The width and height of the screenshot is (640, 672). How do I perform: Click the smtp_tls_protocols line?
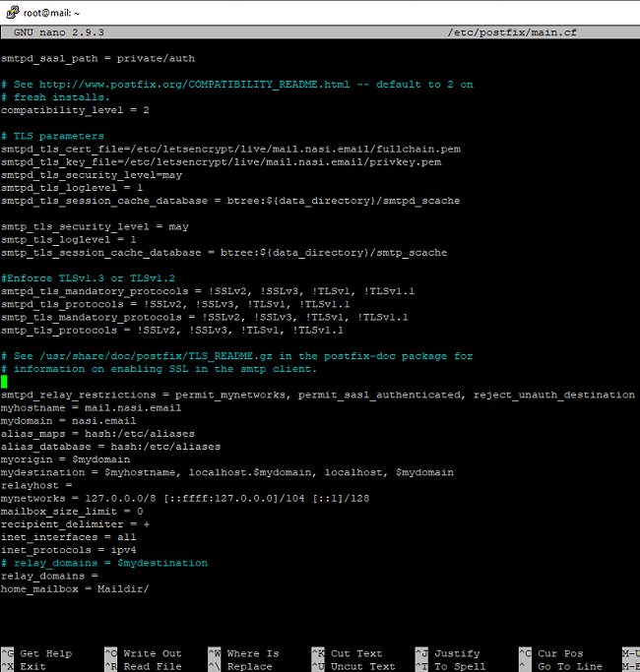[x=172, y=330]
